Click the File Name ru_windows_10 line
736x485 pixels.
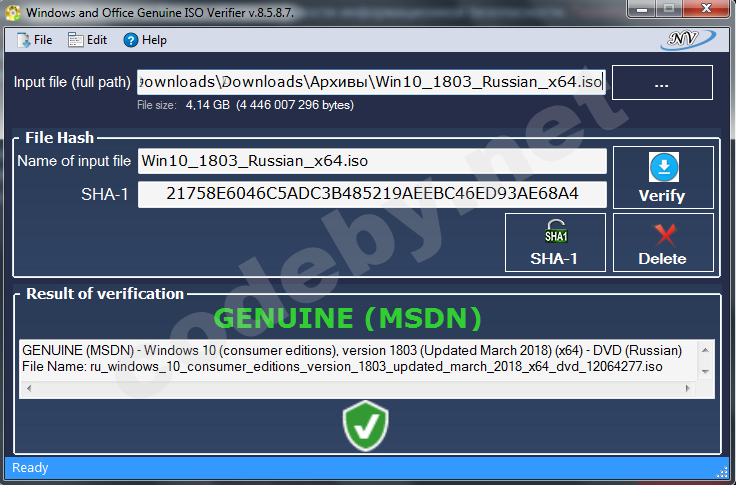pyautogui.click(x=342, y=366)
